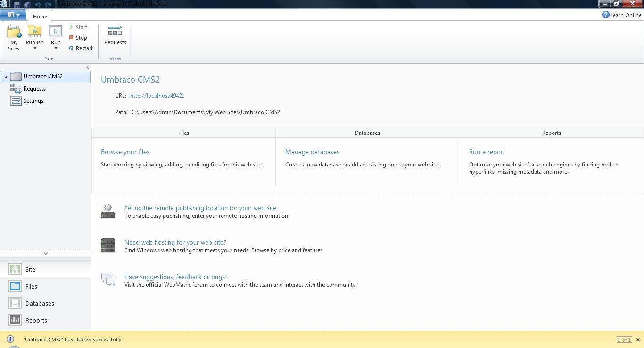This screenshot has height=348, width=644.
Task: Click the Databases column header
Action: [x=367, y=133]
